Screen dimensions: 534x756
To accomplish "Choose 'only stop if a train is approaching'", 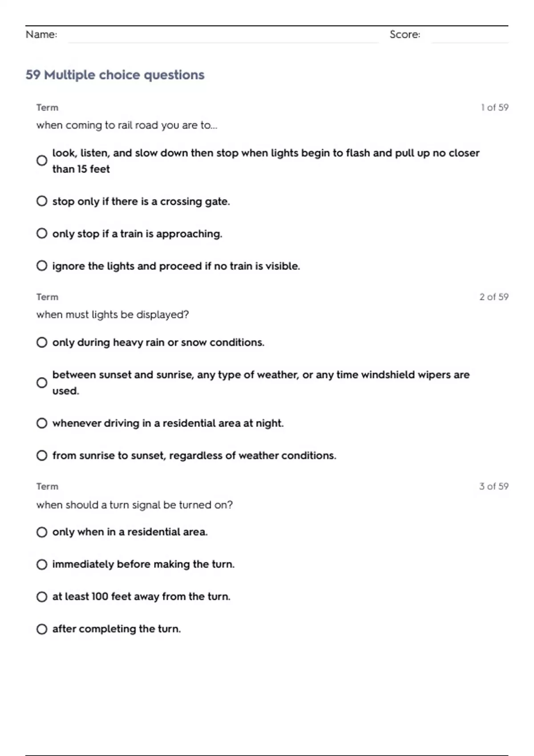I will pos(42,233).
